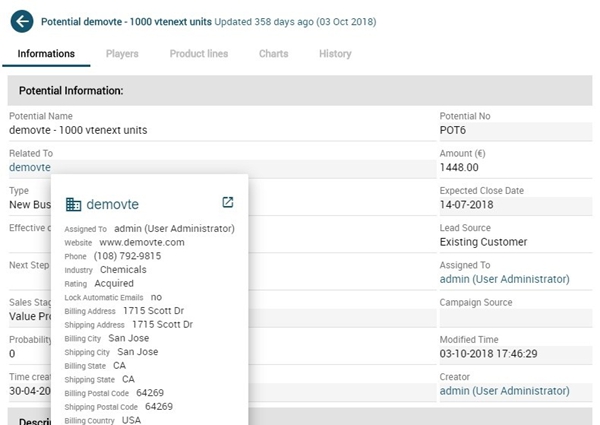The height and width of the screenshot is (425, 600).
Task: Open the History tab
Action: 335,54
